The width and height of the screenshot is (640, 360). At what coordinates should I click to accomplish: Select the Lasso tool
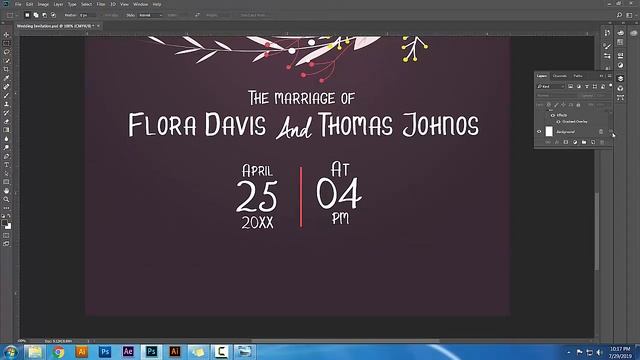[x=6, y=52]
